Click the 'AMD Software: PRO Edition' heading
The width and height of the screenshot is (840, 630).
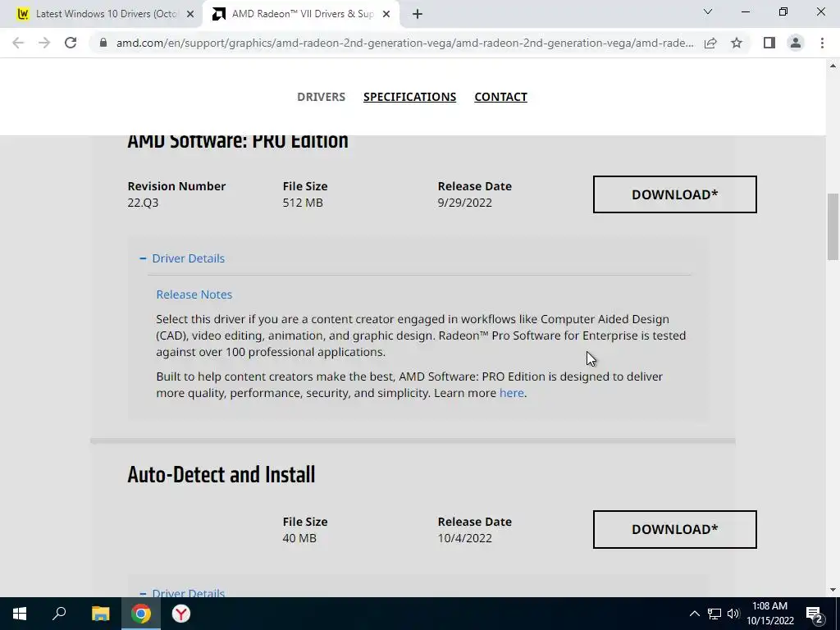coord(238,143)
